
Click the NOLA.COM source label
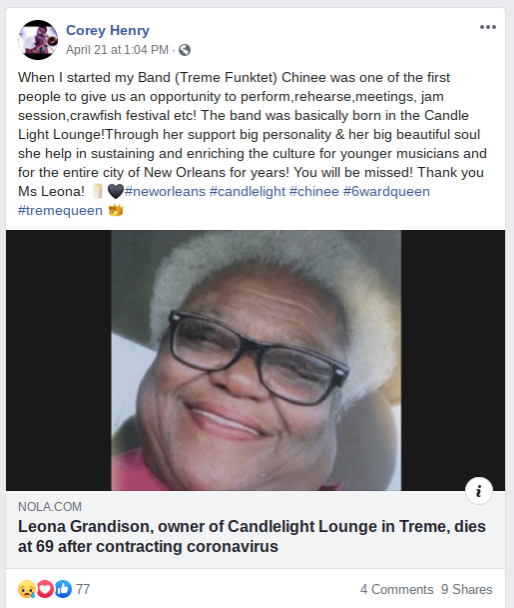pos(50,507)
